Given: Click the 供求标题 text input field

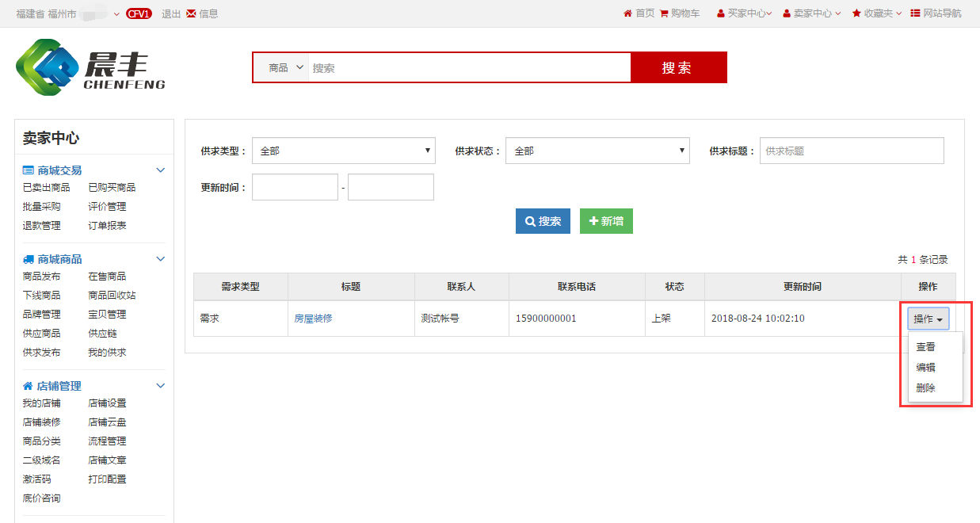Looking at the screenshot, I should coord(852,151).
